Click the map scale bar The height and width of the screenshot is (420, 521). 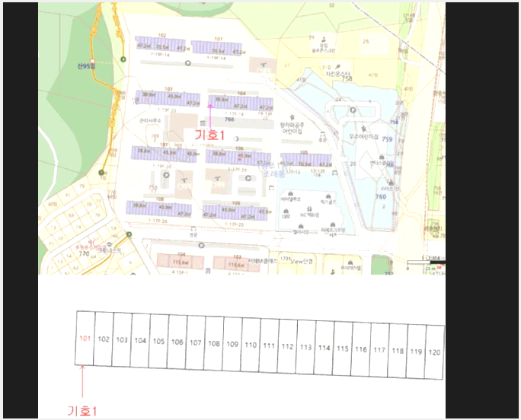(x=426, y=262)
